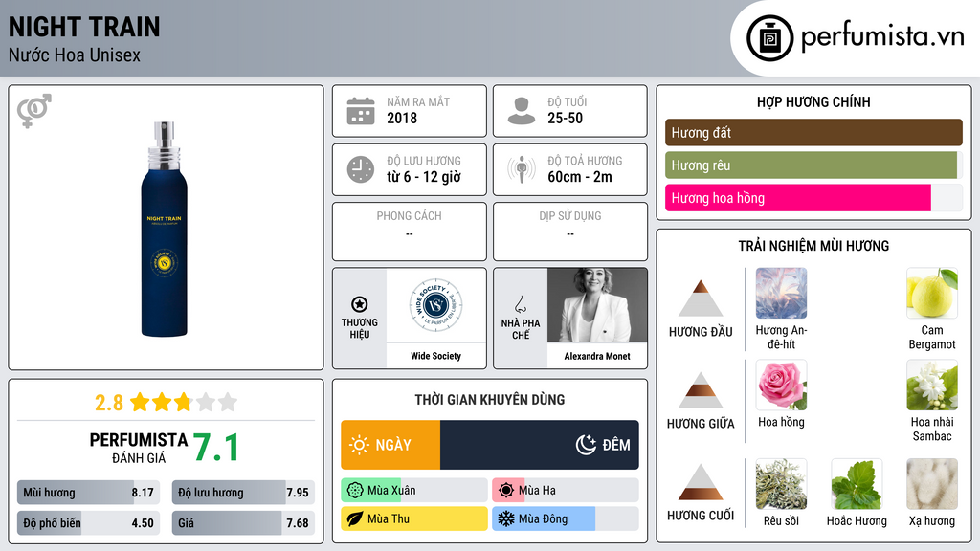The image size is (980, 551).
Task: Select the Xạ hương musk note image
Action: pos(932,484)
